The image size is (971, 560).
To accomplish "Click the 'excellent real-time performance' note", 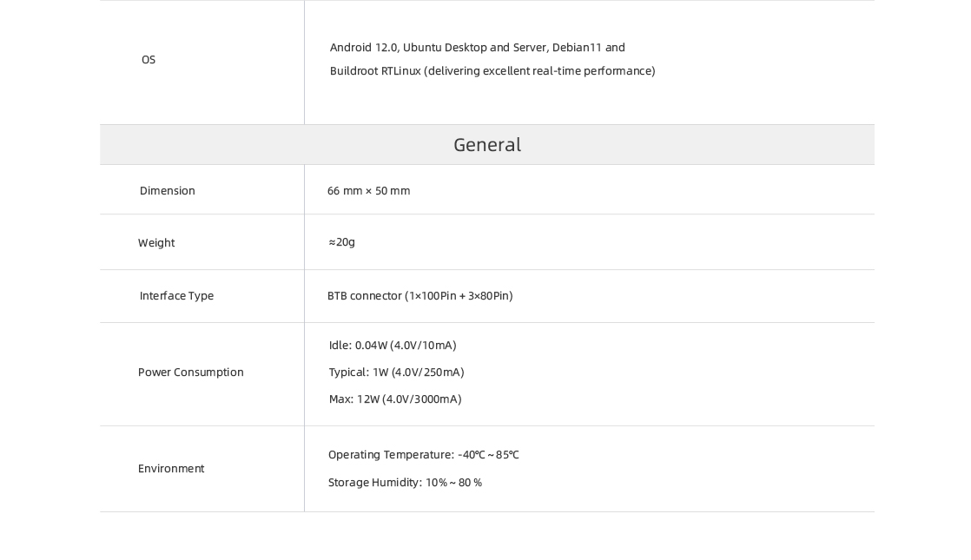I will (539, 71).
